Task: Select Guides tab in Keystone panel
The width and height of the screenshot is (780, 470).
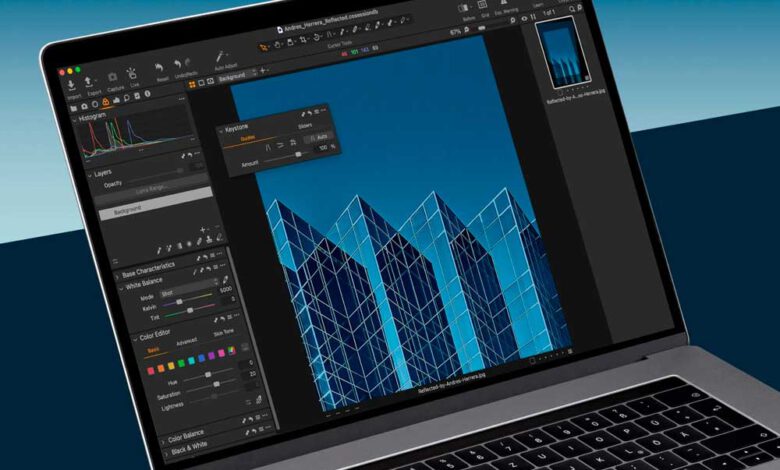Action: coord(248,138)
